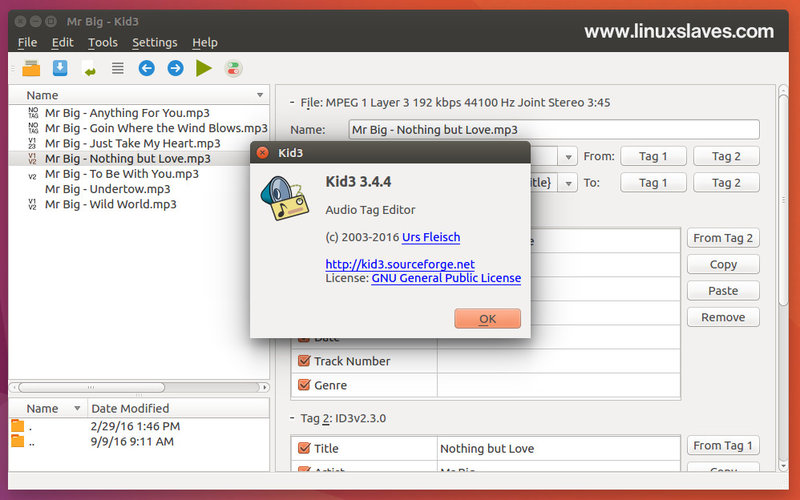This screenshot has width=800, height=500.
Task: Open the Tools menu
Action: [x=103, y=42]
